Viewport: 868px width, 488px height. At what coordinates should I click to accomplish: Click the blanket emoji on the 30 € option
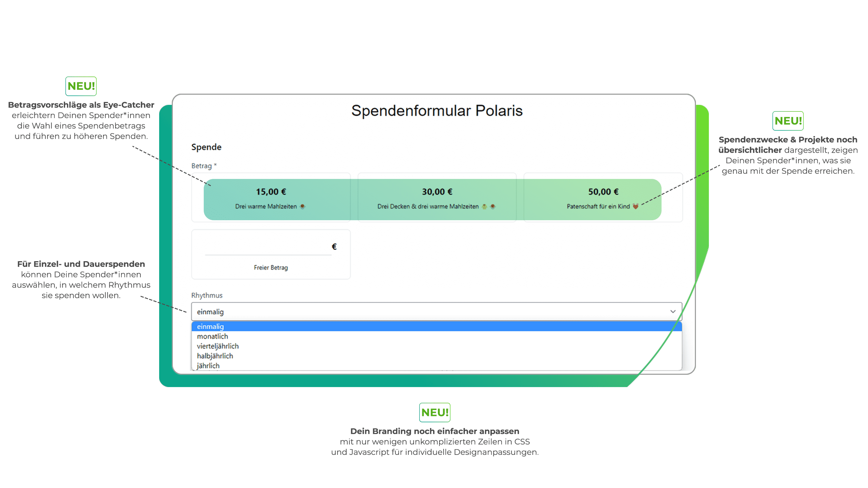484,207
